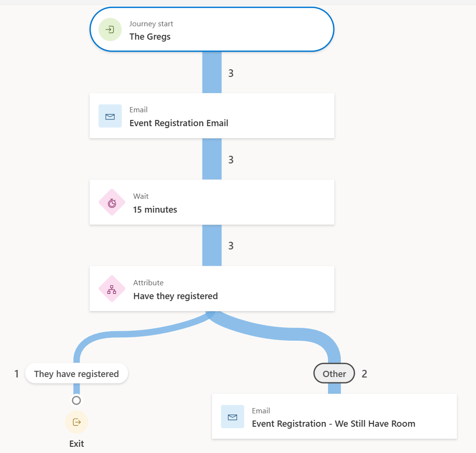
Task: Click the connector between Email and Wait
Action: 212,159
